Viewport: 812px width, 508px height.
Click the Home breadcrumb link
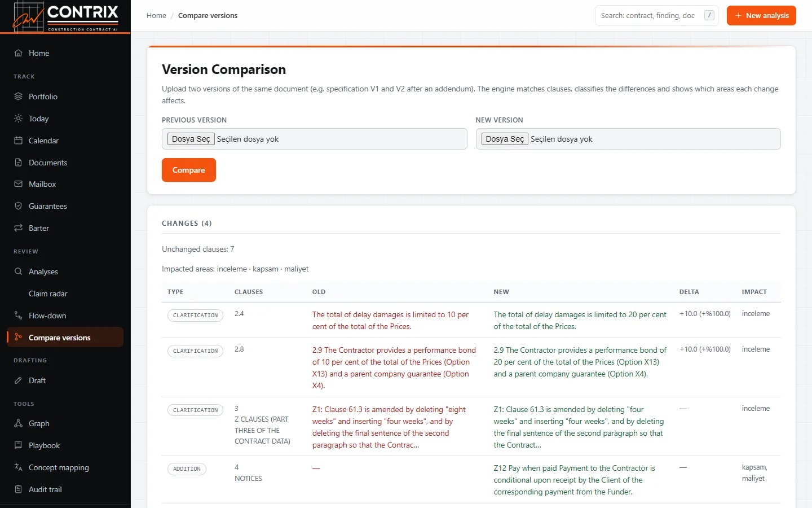coord(156,16)
